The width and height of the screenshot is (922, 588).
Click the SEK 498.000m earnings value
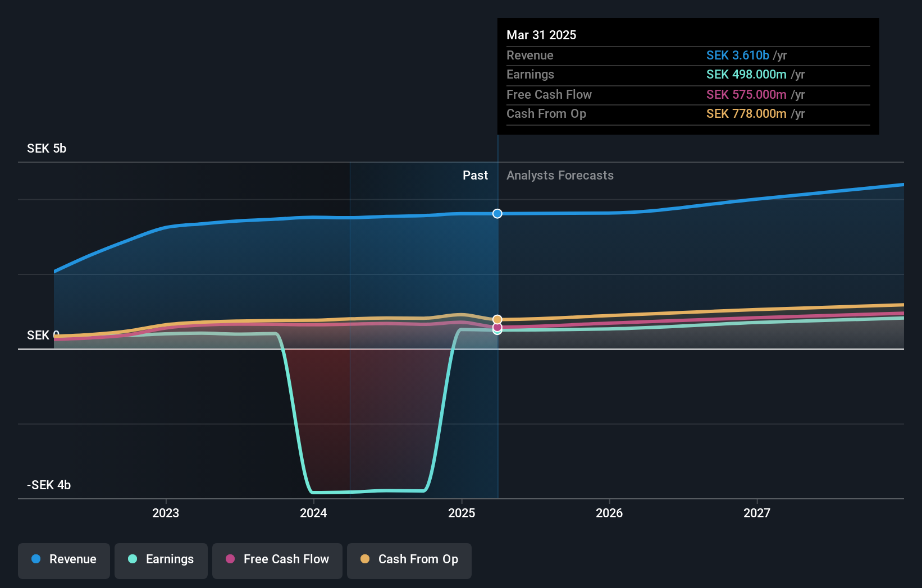pyautogui.click(x=746, y=74)
